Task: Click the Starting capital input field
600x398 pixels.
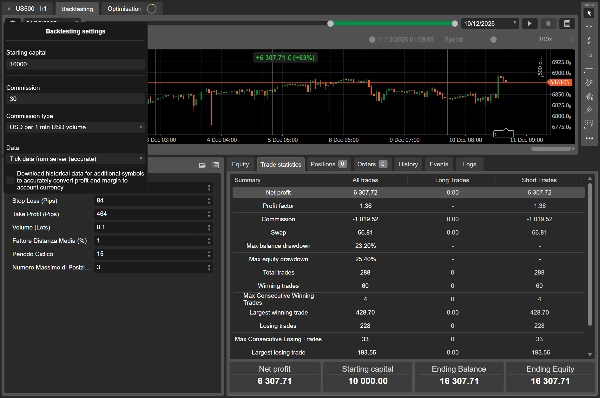Action: click(76, 64)
